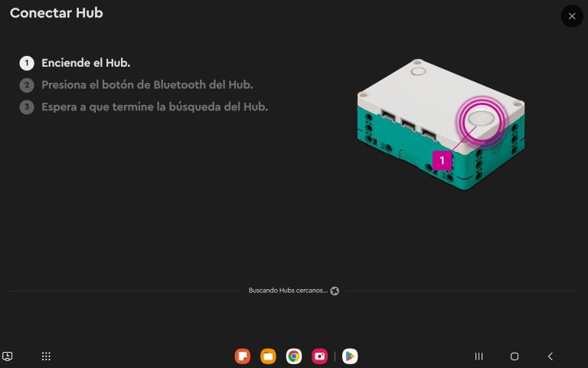
Task: Go to home with the home button
Action: pyautogui.click(x=514, y=356)
